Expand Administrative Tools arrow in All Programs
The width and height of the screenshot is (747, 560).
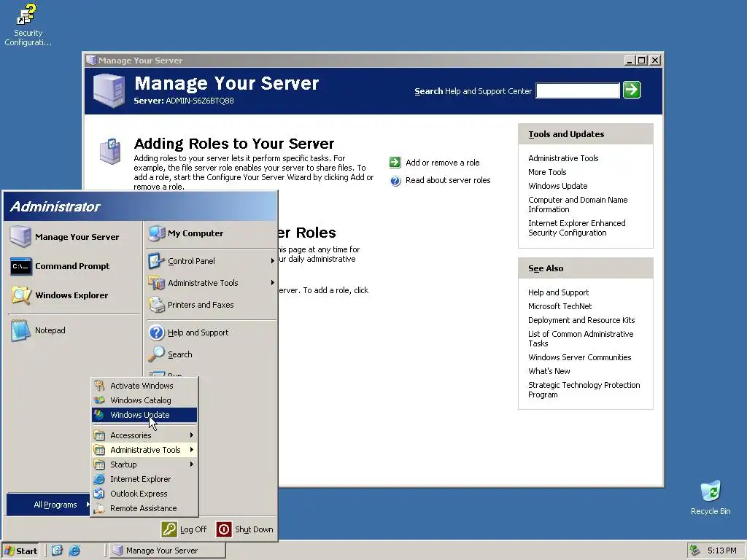click(x=192, y=450)
